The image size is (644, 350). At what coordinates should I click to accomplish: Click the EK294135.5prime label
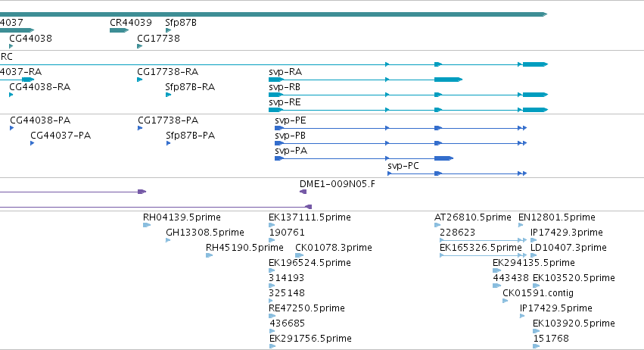534,263
